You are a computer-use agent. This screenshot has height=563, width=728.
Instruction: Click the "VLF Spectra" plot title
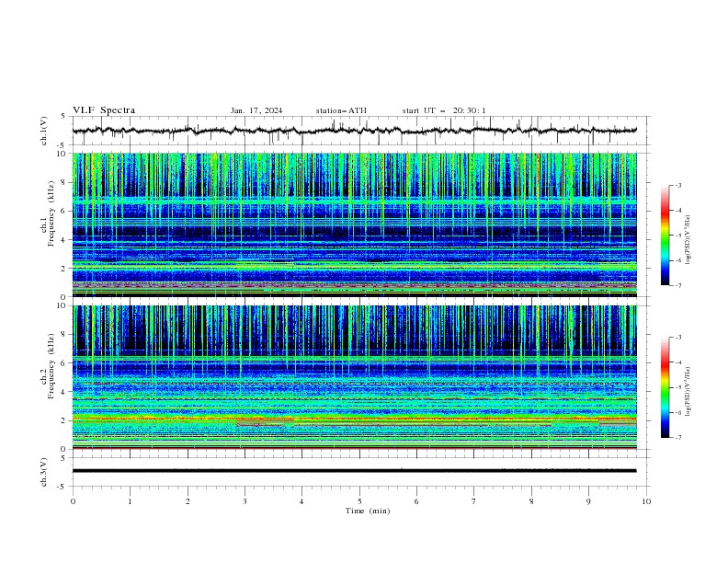coord(104,110)
